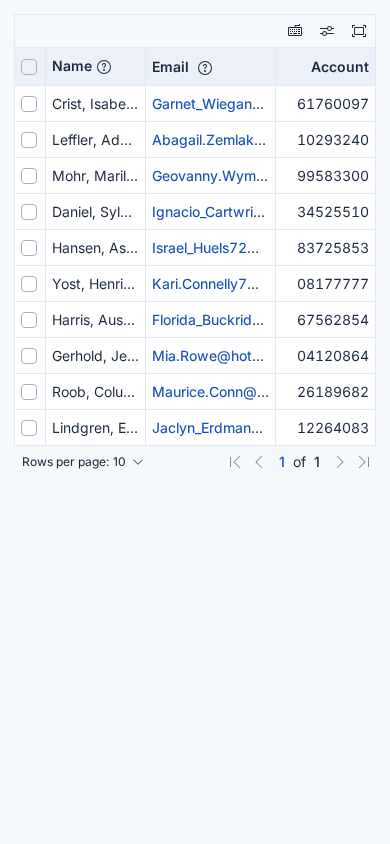The image size is (390, 844).
Task: Select the Lindgren row checkbox
Action: (29, 428)
